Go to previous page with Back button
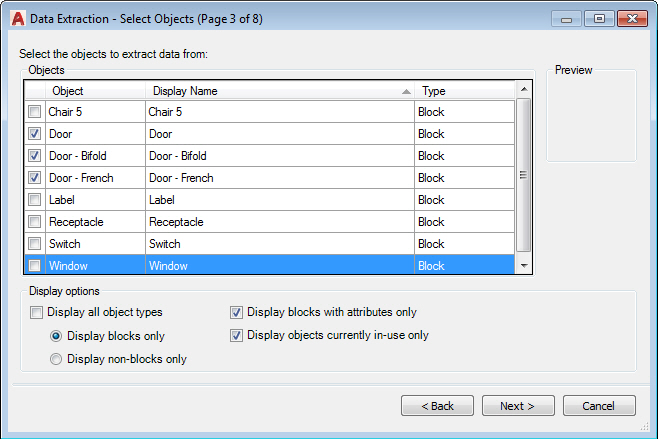This screenshot has height=439, width=658. pos(437,406)
